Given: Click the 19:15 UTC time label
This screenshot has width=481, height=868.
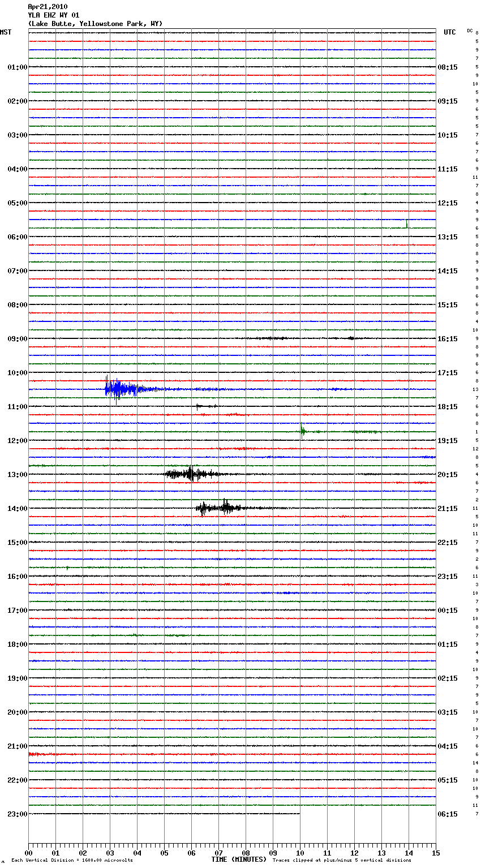Looking at the screenshot, I should [x=448, y=441].
